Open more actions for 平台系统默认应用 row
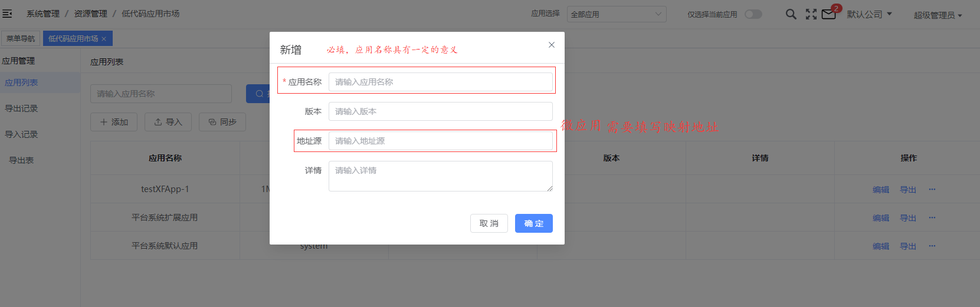This screenshot has width=980, height=307. click(932, 246)
